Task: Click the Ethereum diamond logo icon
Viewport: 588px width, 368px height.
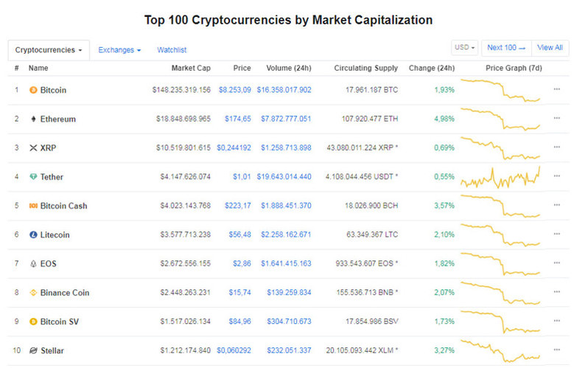Action: (33, 119)
